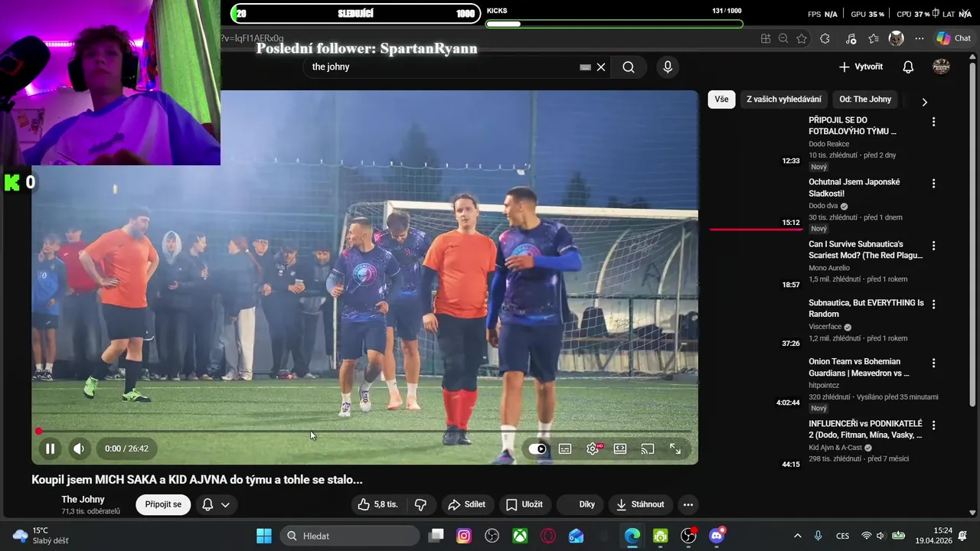This screenshot has height=551, width=980.
Task: Select the Vše filter chip
Action: click(x=721, y=99)
